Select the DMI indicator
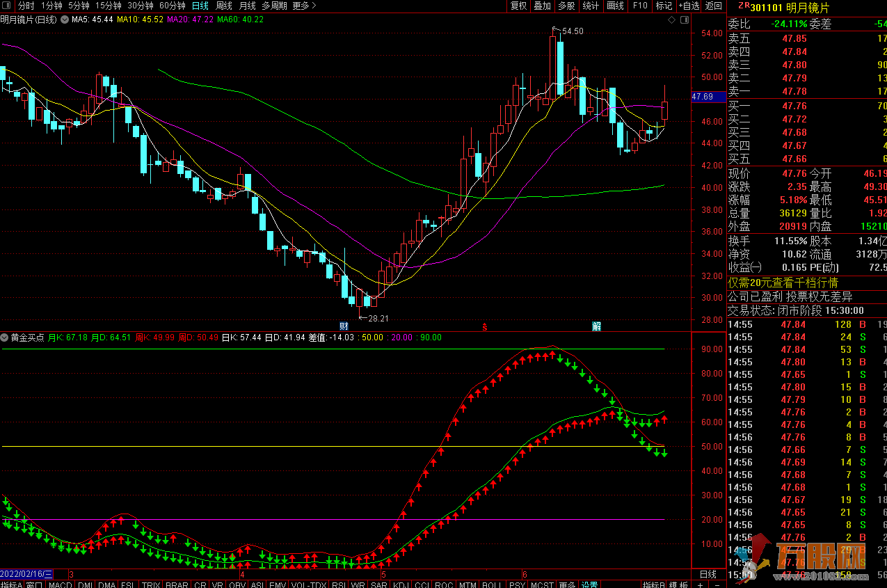 85,585
